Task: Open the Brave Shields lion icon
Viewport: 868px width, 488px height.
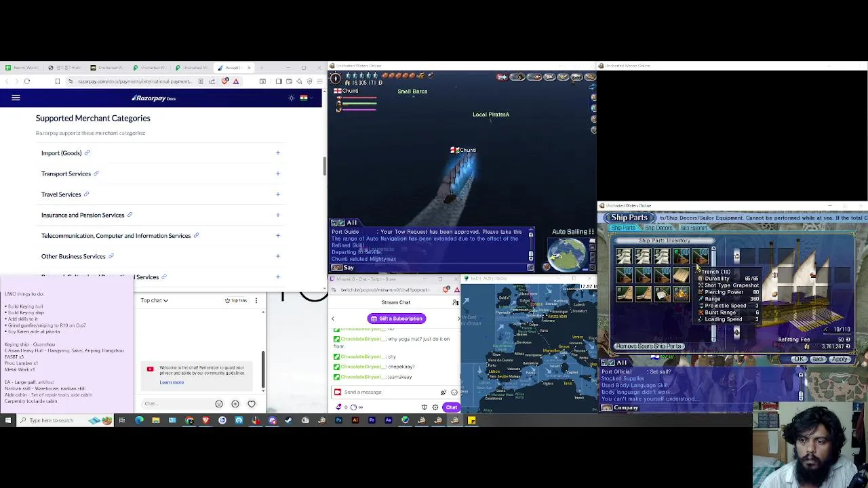Action: point(225,81)
